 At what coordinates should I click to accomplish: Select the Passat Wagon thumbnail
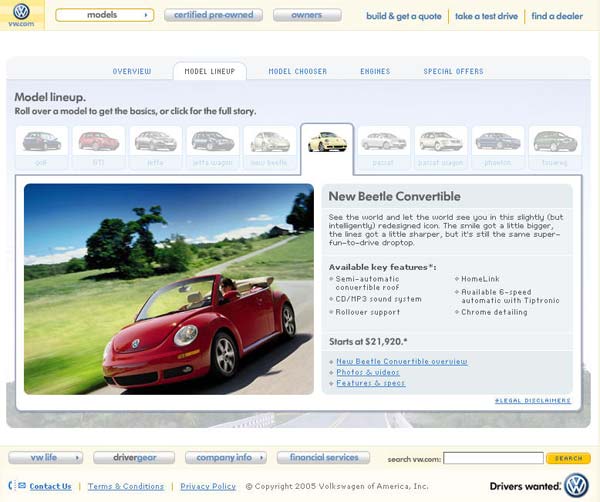pyautogui.click(x=441, y=147)
